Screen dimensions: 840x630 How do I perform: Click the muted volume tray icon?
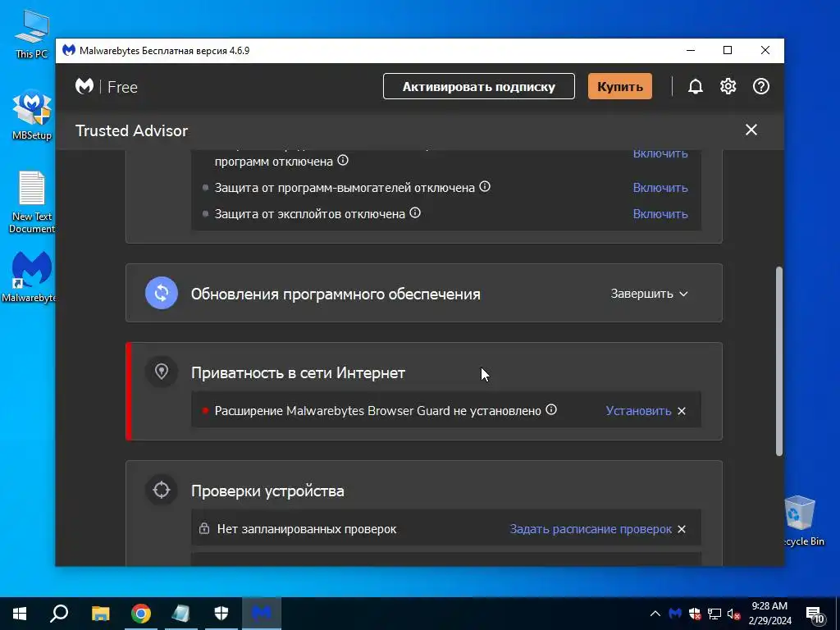point(734,614)
